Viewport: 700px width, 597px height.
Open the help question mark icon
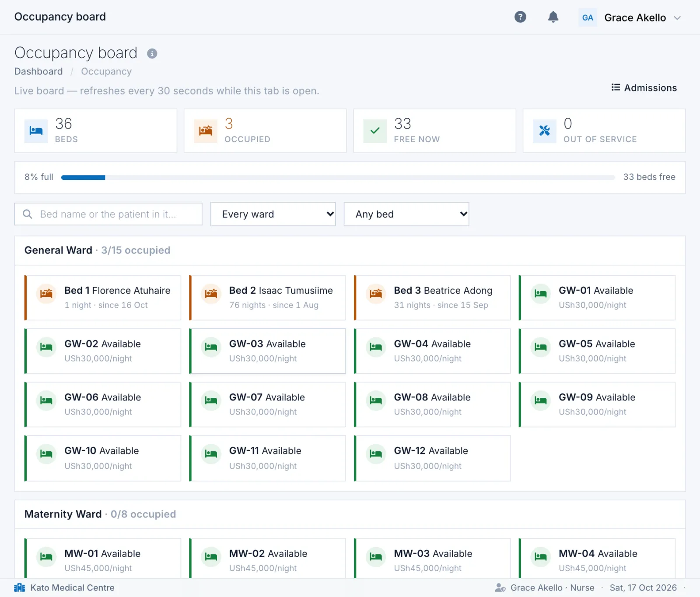(x=520, y=17)
